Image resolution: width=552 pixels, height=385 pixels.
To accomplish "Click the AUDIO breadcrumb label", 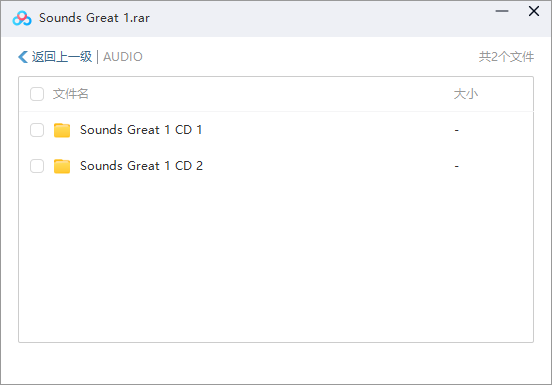I will [123, 57].
